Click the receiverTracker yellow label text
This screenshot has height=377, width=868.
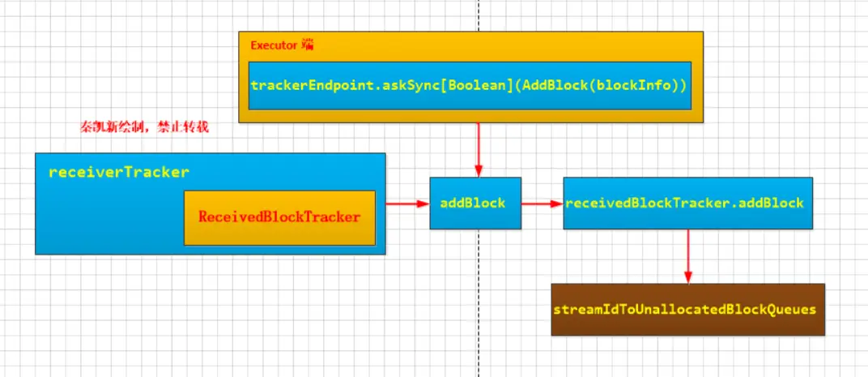pyautogui.click(x=119, y=173)
